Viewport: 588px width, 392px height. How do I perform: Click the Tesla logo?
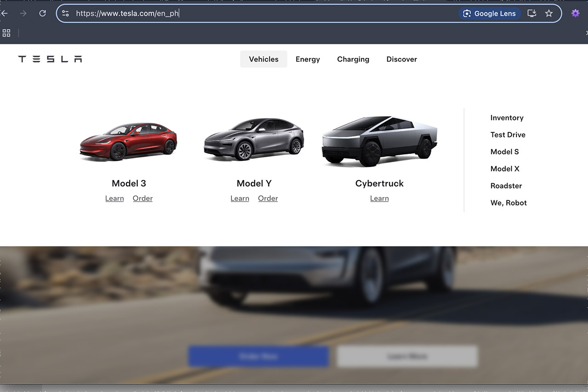coord(50,59)
